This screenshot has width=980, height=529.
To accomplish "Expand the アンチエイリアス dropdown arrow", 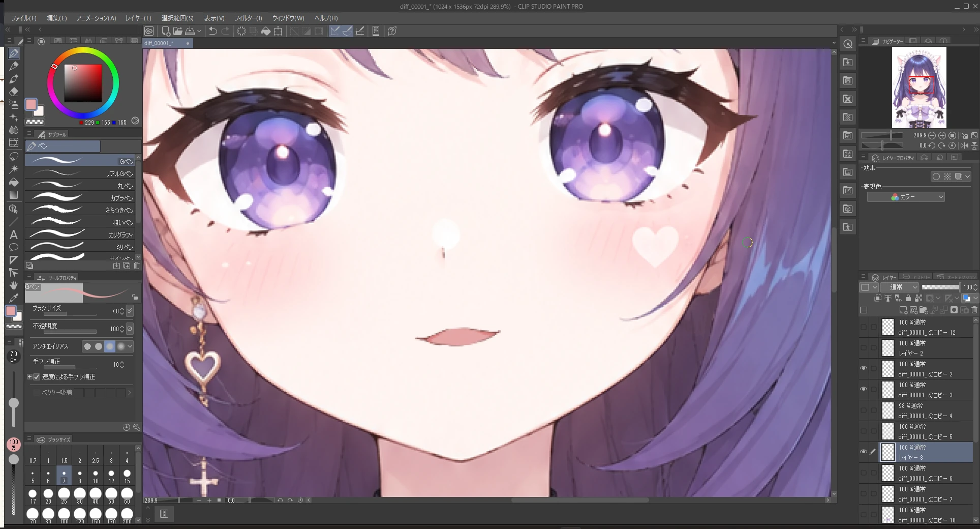I will 130,346.
